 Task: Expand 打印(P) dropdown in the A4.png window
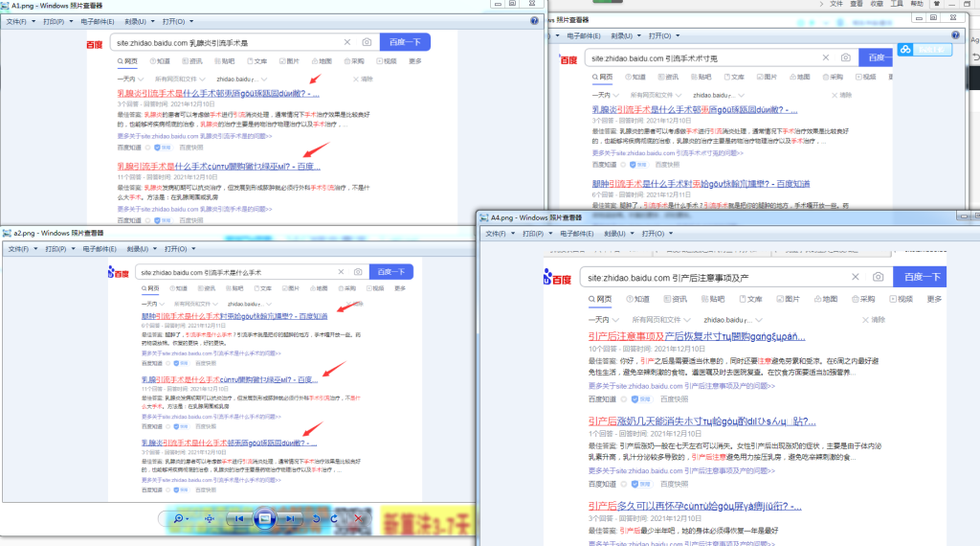tap(537, 233)
